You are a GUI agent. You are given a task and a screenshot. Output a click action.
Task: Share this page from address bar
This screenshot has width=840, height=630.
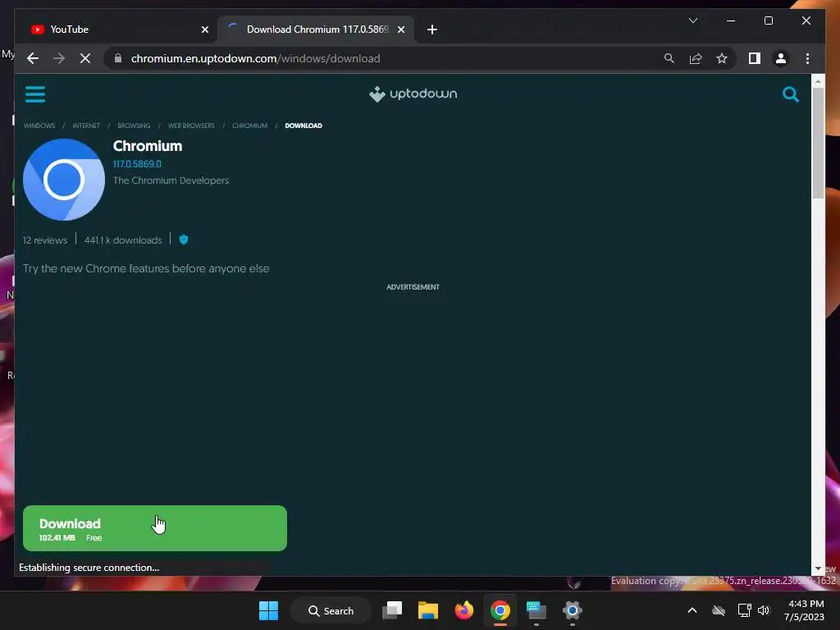696,58
